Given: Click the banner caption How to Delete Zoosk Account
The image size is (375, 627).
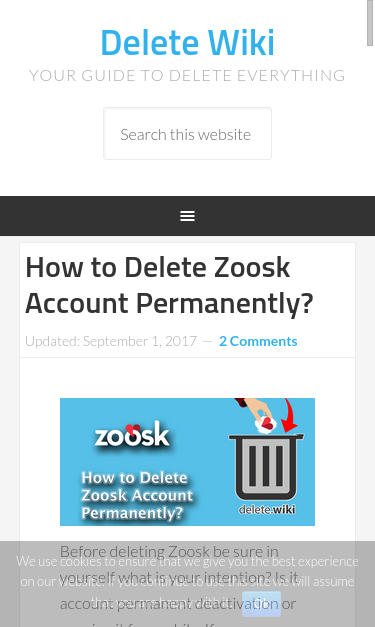Looking at the screenshot, I should (137, 495).
